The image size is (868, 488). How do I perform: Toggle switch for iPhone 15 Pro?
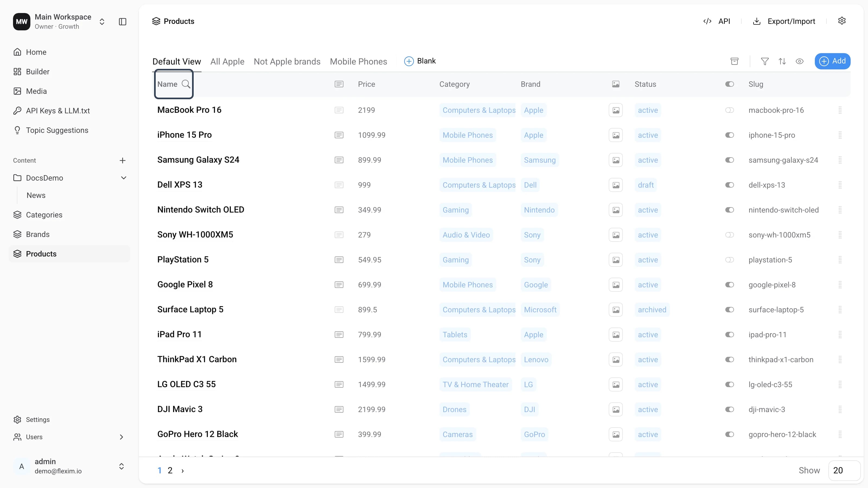pos(729,135)
